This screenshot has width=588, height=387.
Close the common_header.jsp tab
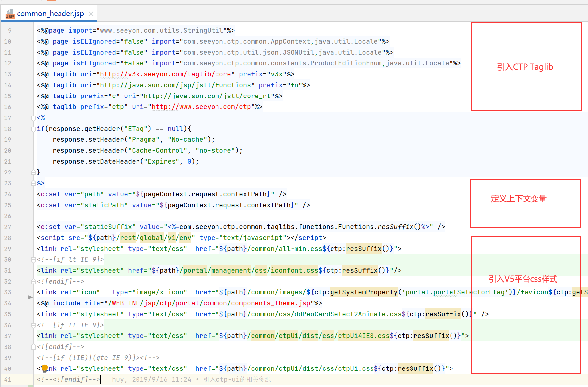pos(91,14)
